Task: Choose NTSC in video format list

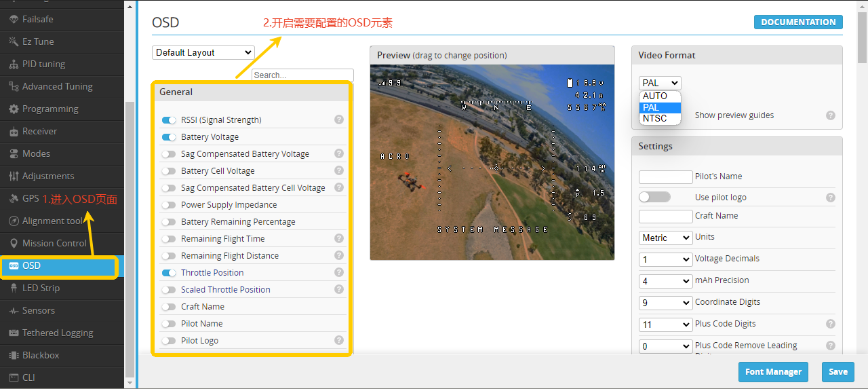Action: [x=660, y=118]
